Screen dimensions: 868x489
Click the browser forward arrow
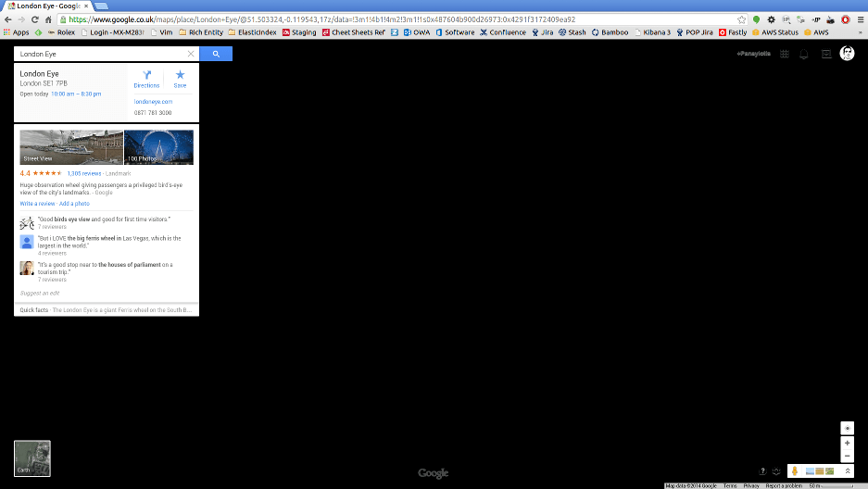tap(21, 19)
